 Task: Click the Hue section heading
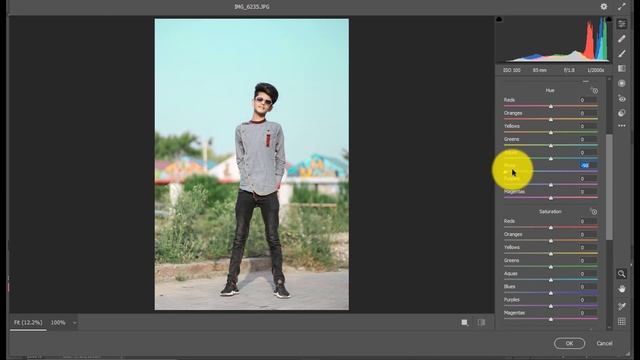click(550, 90)
